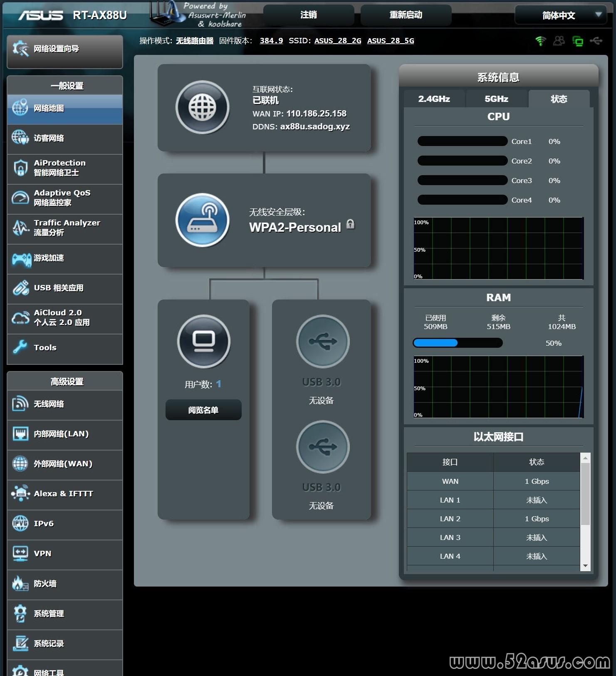616x676 pixels.
Task: Click the wireless router icon
Action: point(203,220)
